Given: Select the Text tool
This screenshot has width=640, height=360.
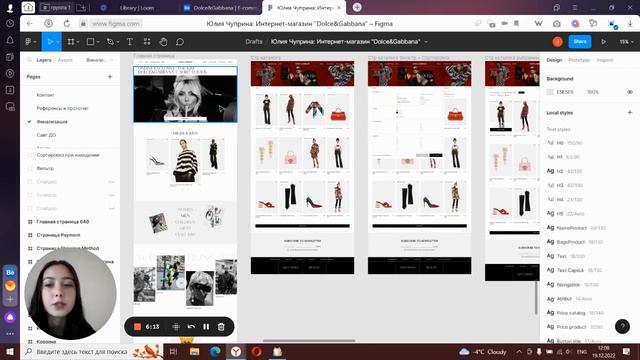Looking at the screenshot, I should tap(130, 42).
